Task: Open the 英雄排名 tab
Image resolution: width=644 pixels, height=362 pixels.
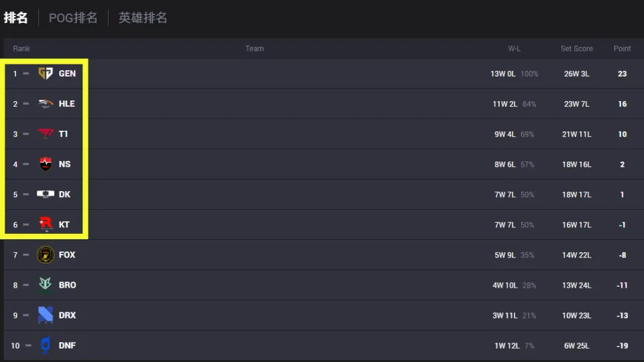Action: pos(143,18)
